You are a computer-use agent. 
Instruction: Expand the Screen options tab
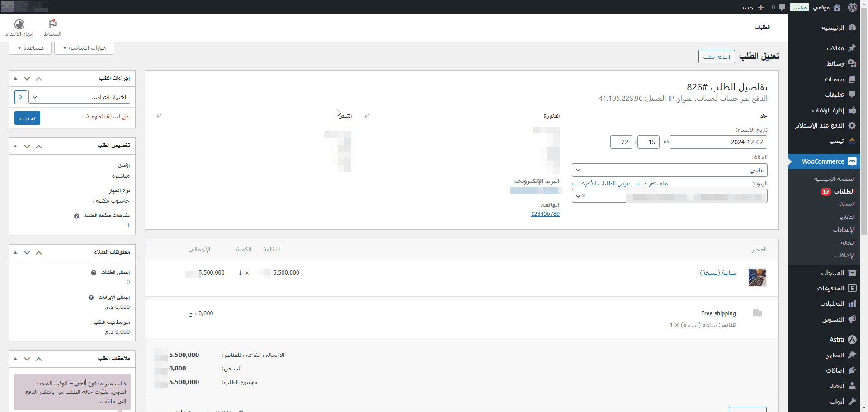85,48
